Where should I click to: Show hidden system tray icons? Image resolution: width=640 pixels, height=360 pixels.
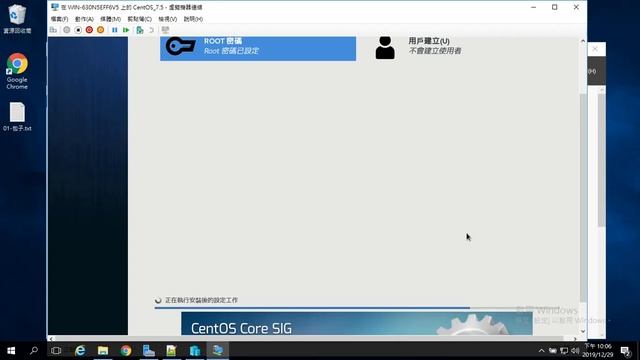(x=541, y=351)
